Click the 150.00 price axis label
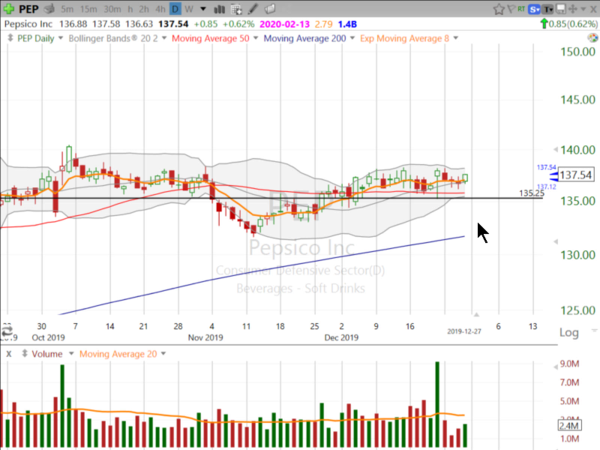The image size is (600, 450). pos(578,52)
